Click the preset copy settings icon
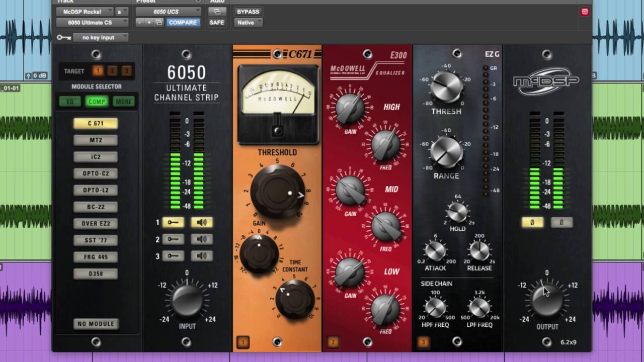 [159, 23]
